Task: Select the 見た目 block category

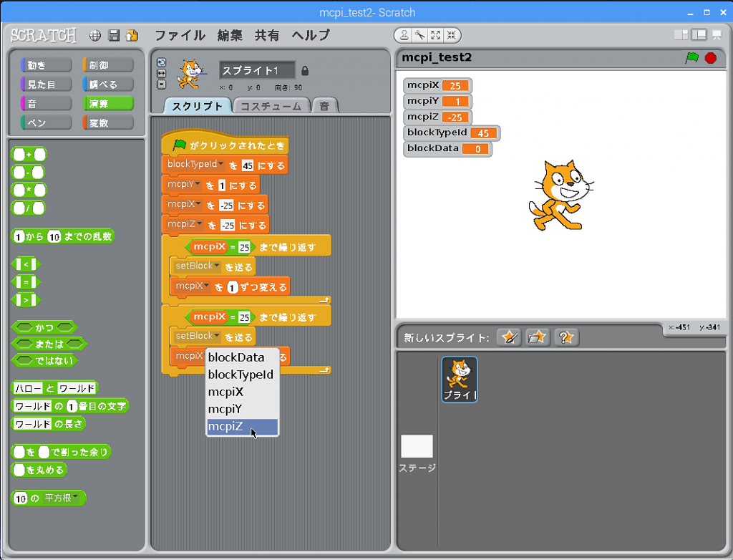Action: click(47, 85)
